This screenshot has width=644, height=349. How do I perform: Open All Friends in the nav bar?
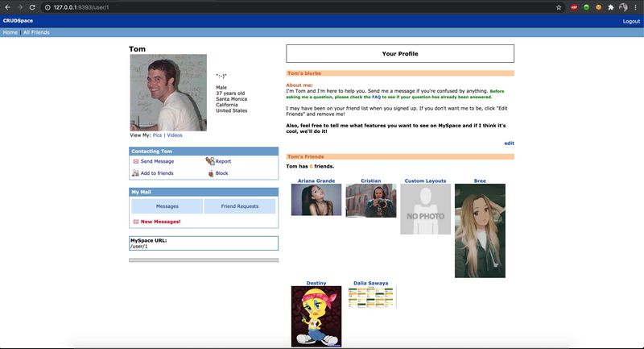[x=36, y=32]
